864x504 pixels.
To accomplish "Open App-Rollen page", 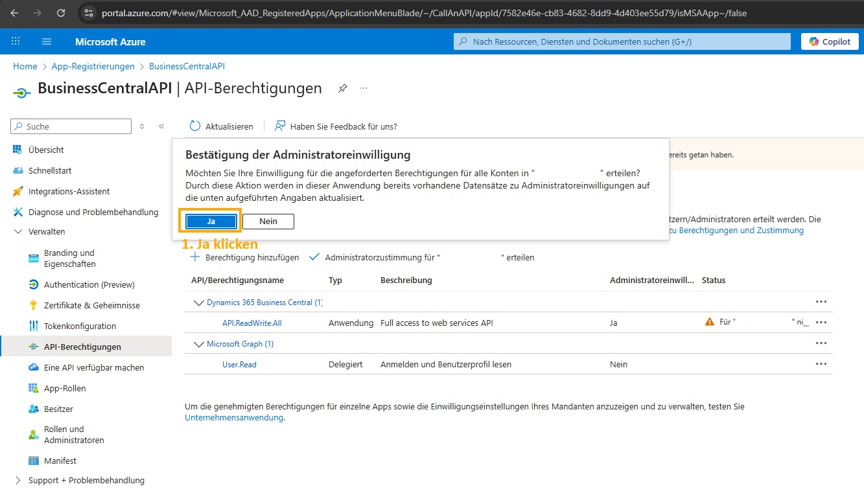I will coord(65,388).
